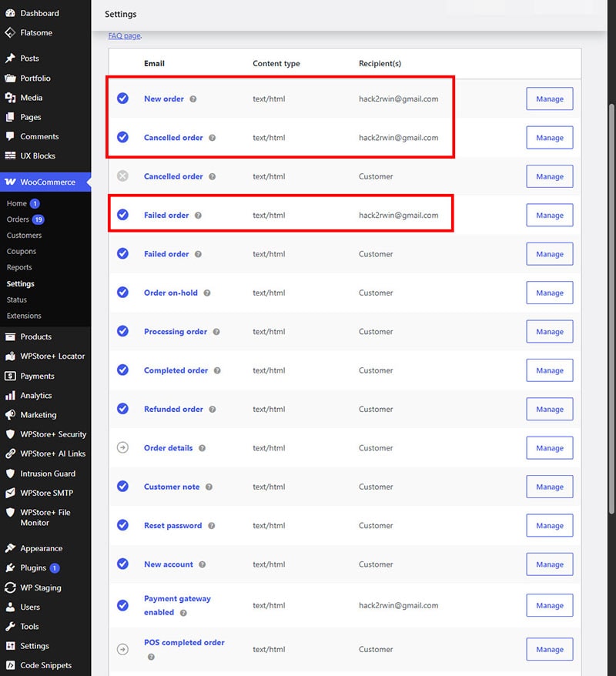Click the WP Staging sync icon
Image resolution: width=616 pixels, height=676 pixels.
click(x=10, y=587)
